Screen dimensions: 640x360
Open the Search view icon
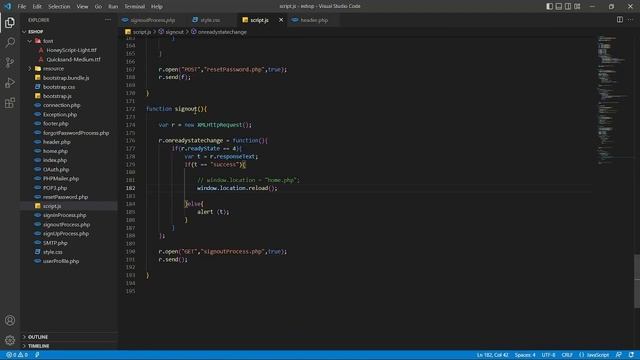(x=10, y=42)
